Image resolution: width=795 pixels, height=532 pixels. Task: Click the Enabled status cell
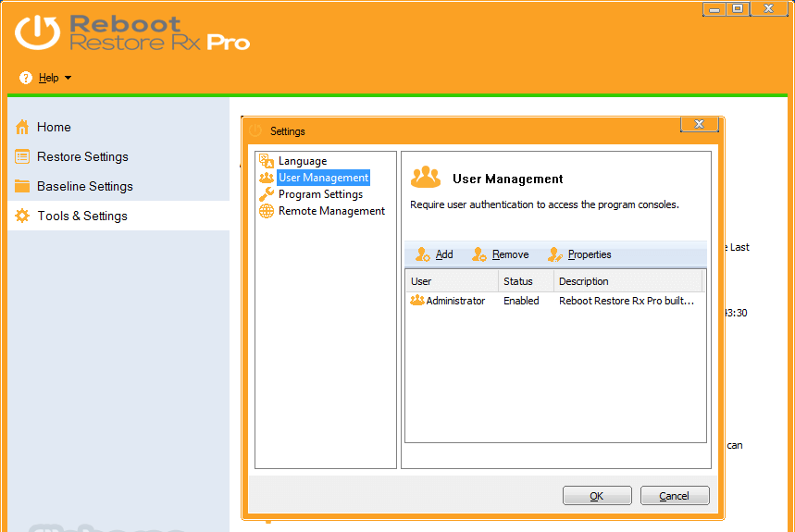point(521,301)
